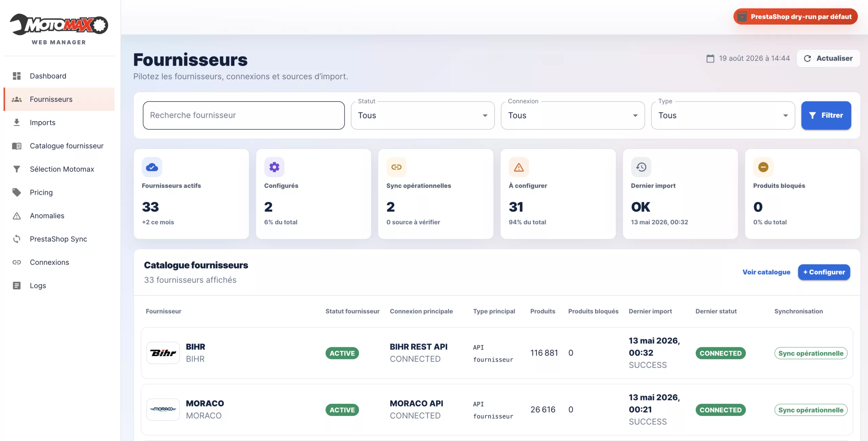
Task: Click the Anomalies warning triangle icon
Action: [17, 216]
